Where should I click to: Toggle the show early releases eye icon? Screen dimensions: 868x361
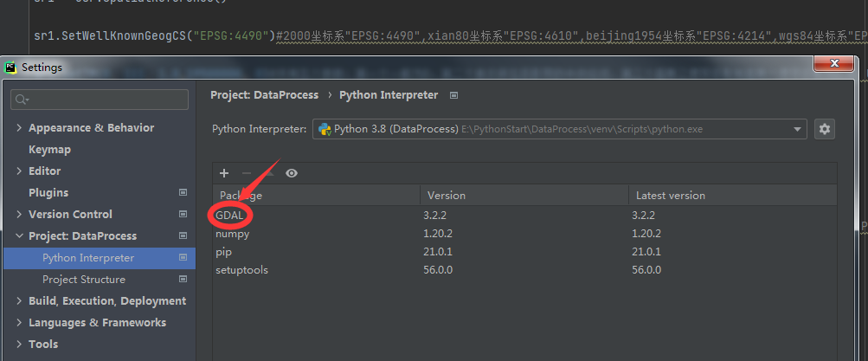[x=292, y=173]
